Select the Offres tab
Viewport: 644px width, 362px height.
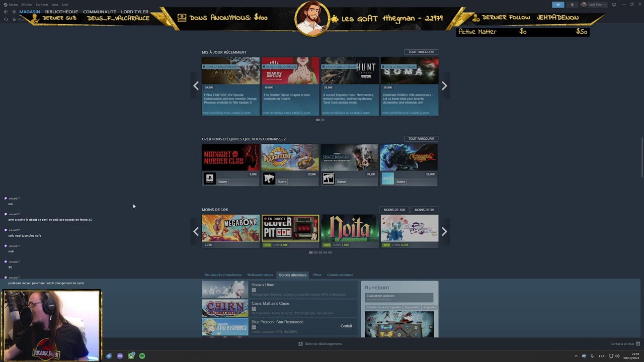pos(317,275)
